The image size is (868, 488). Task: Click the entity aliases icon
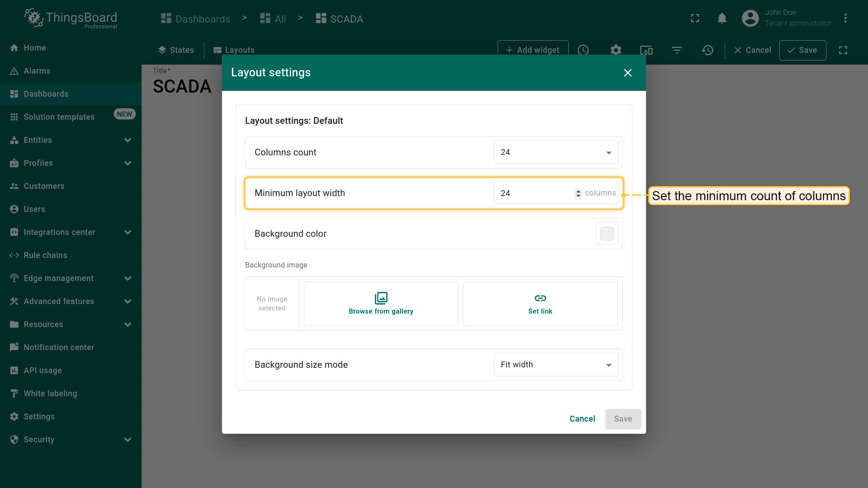coord(646,50)
